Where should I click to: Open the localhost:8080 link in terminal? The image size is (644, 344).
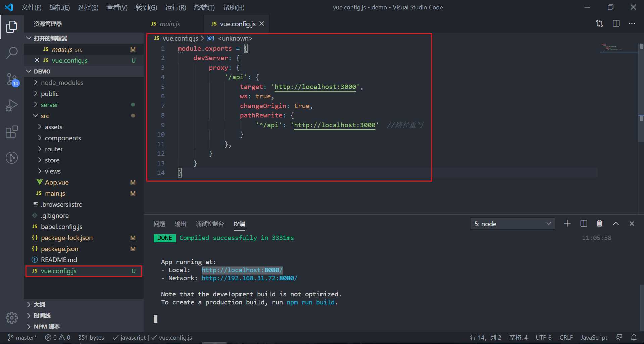[x=242, y=270]
